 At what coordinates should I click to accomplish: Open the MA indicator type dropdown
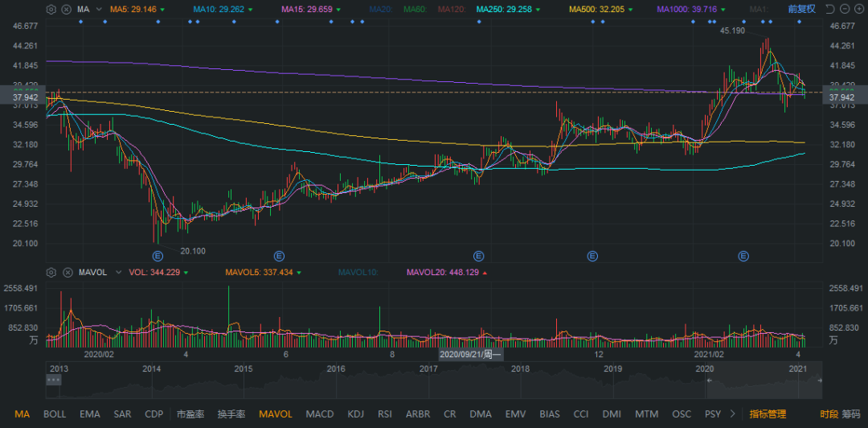(99, 10)
